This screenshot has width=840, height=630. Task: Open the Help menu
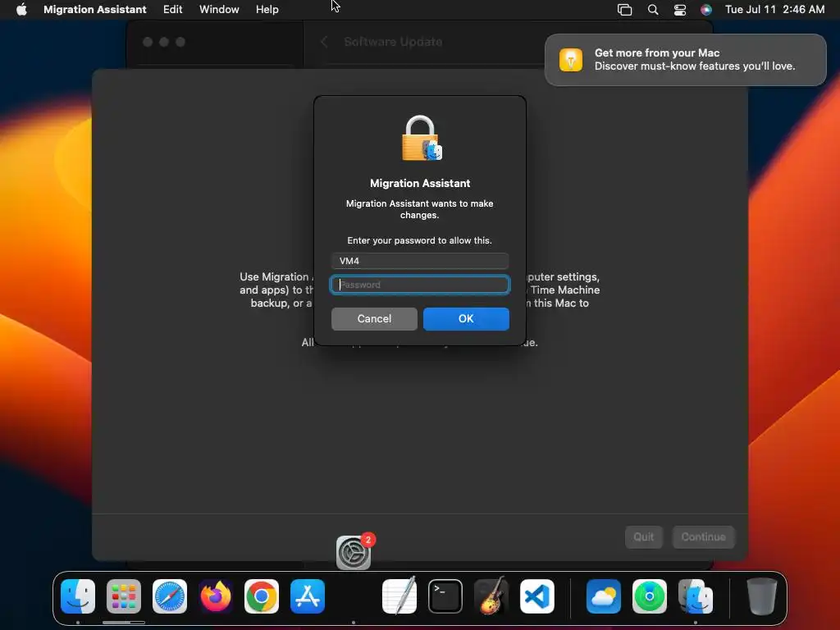pyautogui.click(x=267, y=10)
